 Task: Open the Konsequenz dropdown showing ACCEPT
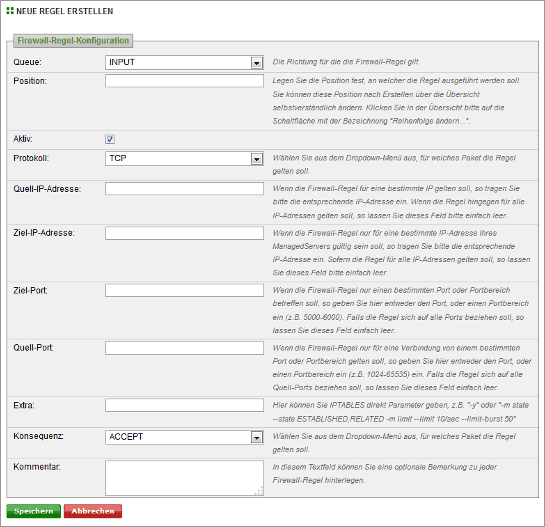(x=184, y=437)
